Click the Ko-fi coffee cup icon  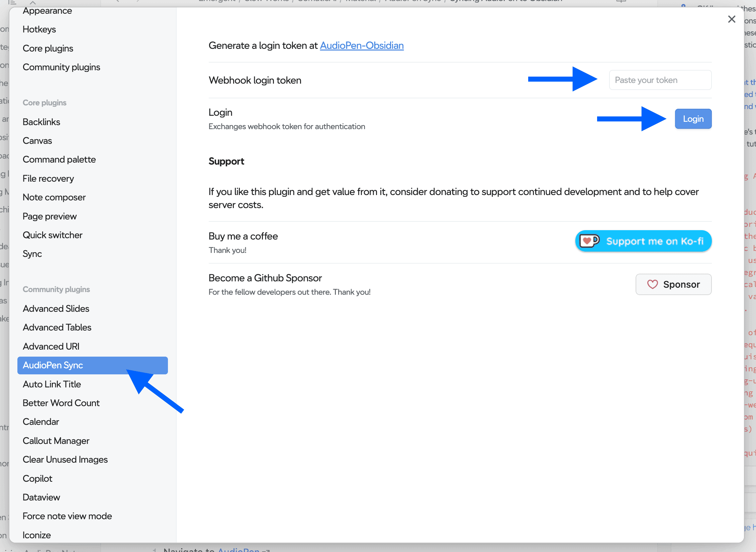[589, 241]
